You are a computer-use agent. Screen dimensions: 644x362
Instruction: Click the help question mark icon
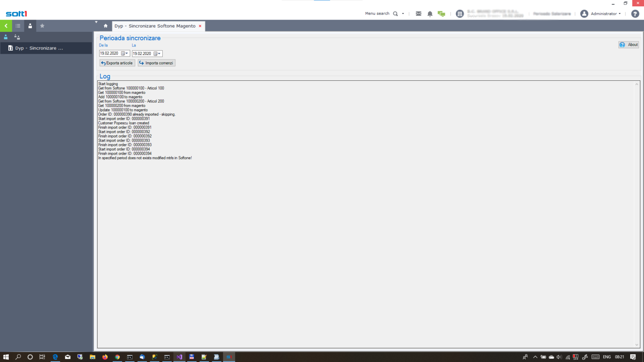coord(635,14)
